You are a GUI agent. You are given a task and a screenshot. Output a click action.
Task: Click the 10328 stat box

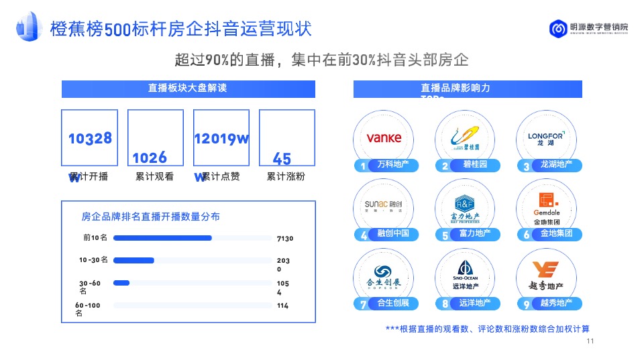(89, 137)
